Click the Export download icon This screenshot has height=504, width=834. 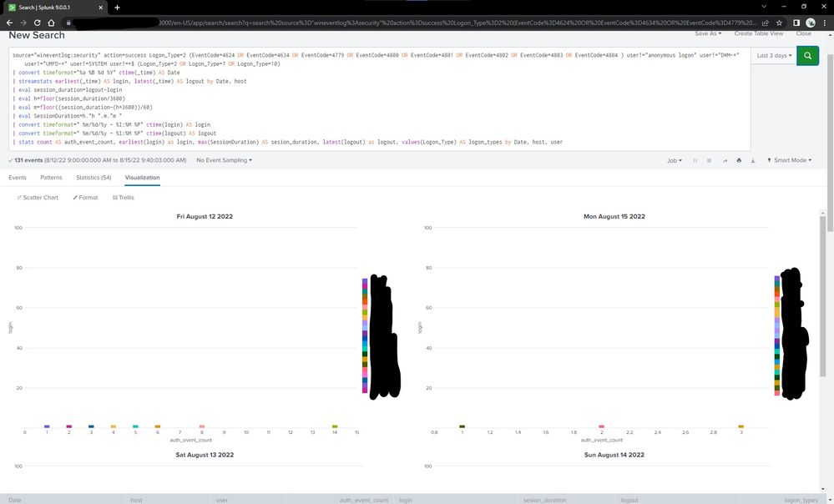click(753, 160)
